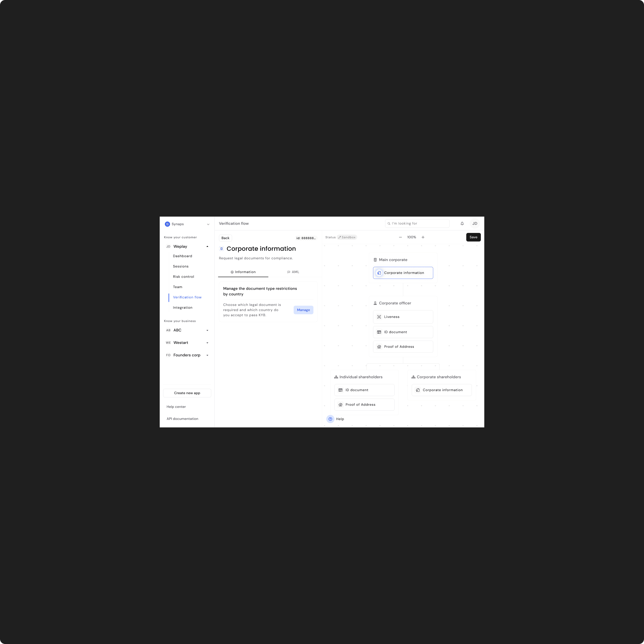This screenshot has width=644, height=644.
Task: Click the Back button
Action: 225,238
